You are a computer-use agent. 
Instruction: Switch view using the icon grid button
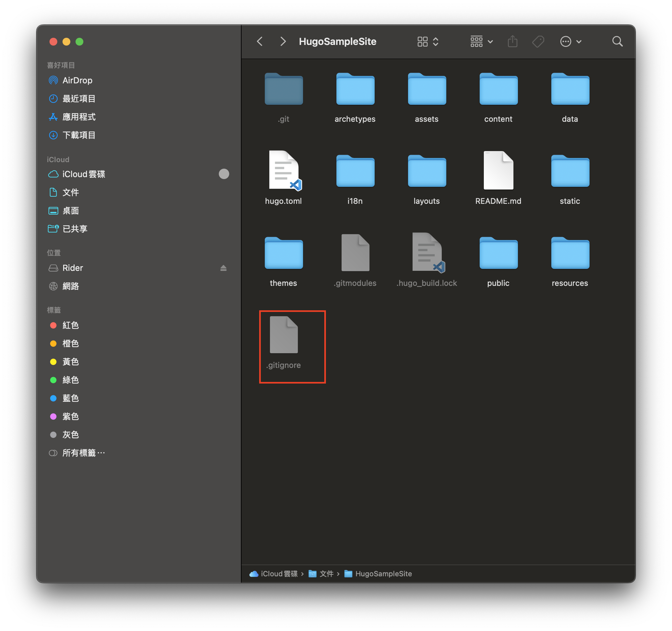[427, 42]
